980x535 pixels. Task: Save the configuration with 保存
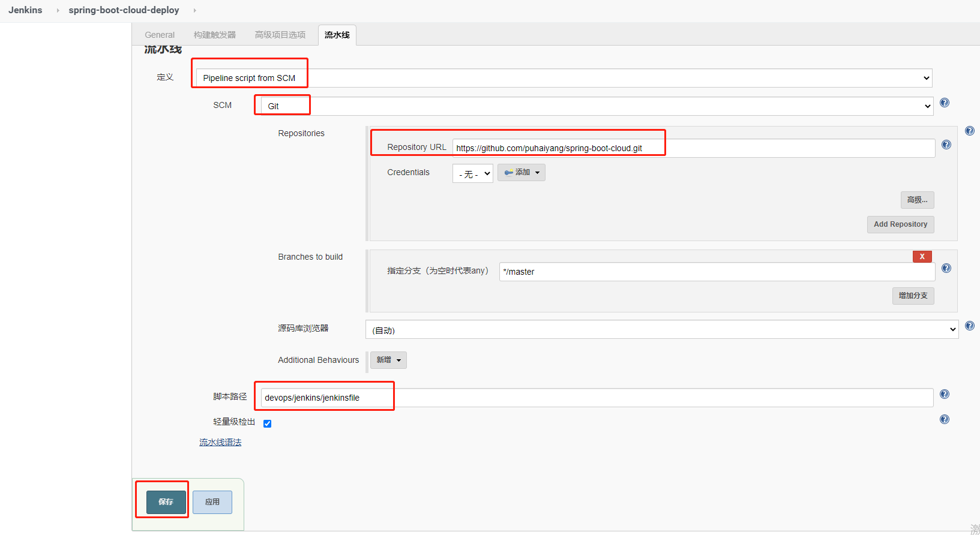coord(166,502)
